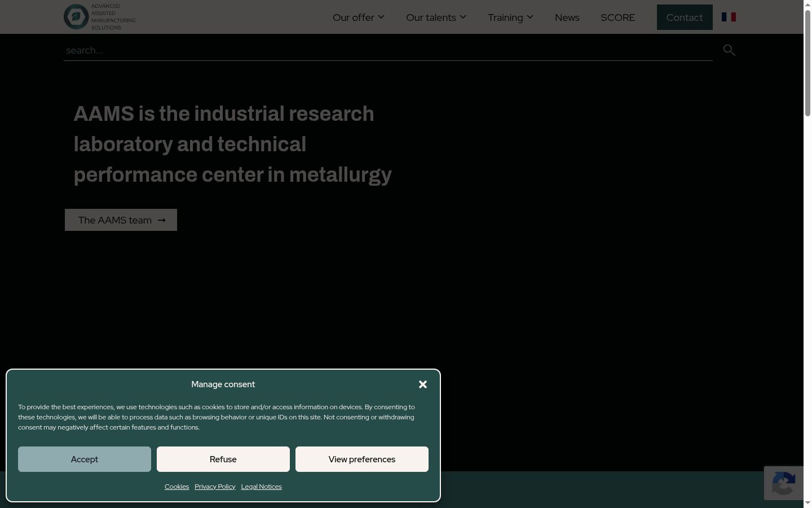Expand the Our talents dropdown menu
812x508 pixels.
click(436, 17)
